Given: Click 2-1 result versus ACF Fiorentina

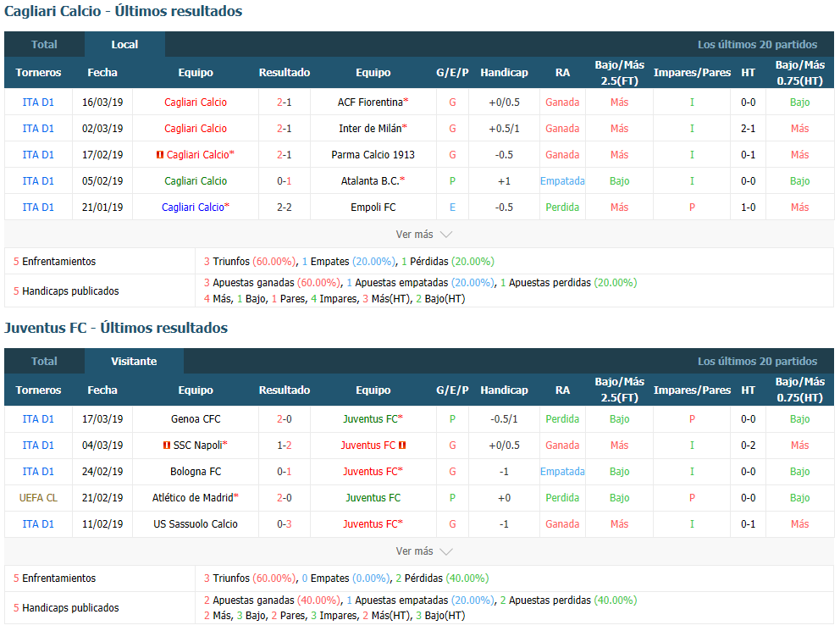Looking at the screenshot, I should coord(284,102).
